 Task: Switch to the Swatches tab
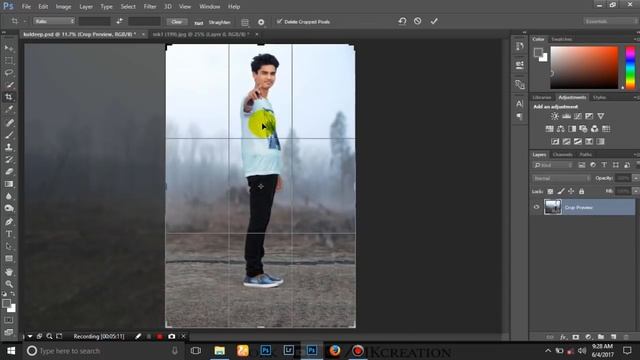[x=562, y=39]
